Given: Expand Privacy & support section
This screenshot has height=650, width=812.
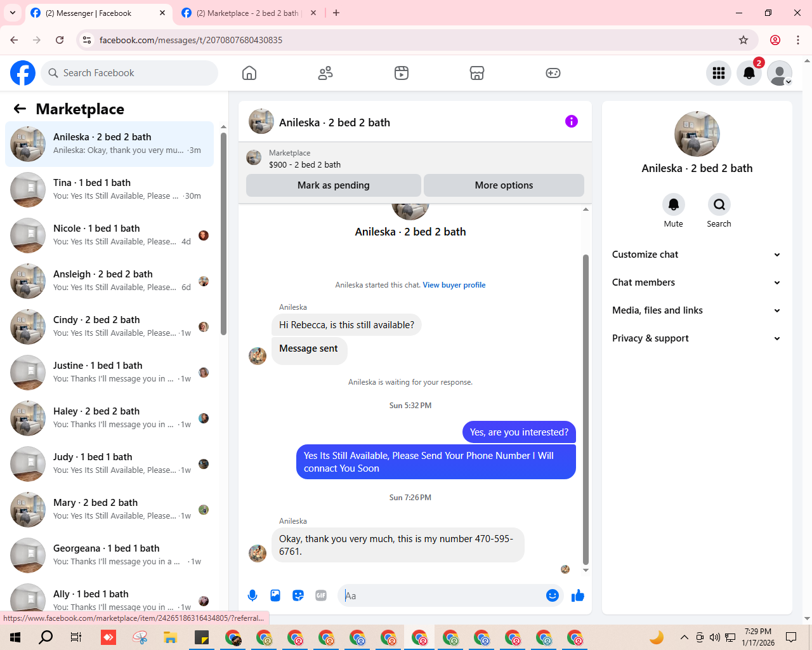Looking at the screenshot, I should tap(697, 338).
